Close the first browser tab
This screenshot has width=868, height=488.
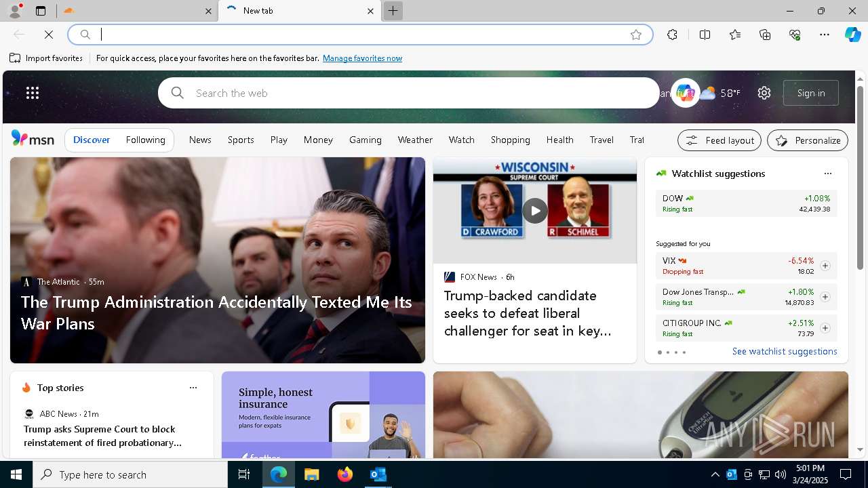209,11
